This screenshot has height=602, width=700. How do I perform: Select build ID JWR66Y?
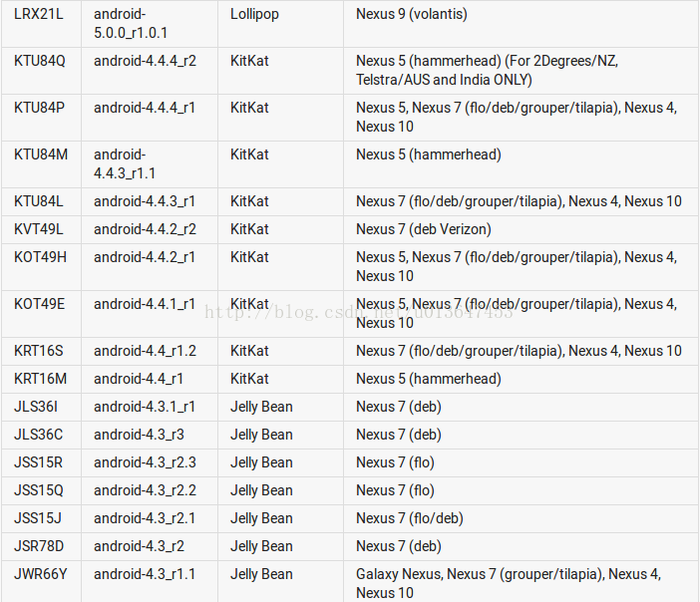tap(40, 574)
